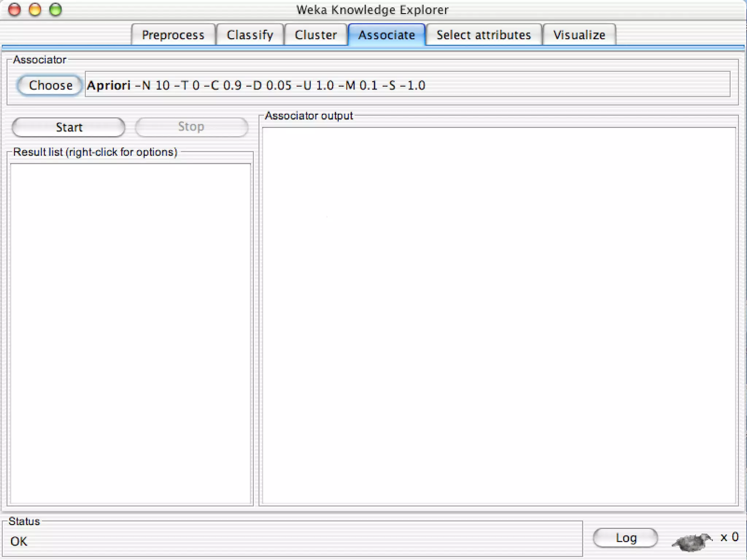Viewport: 747px width, 560px height.
Task: Open the Classify tab
Action: click(x=250, y=35)
